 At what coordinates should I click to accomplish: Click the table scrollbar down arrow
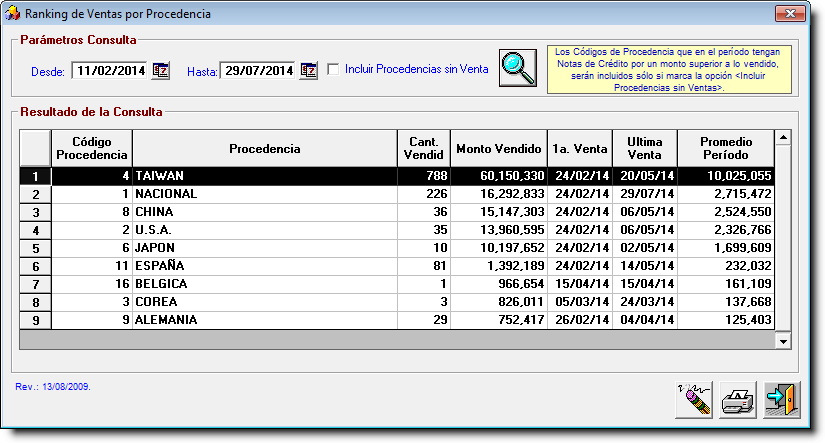[x=783, y=341]
